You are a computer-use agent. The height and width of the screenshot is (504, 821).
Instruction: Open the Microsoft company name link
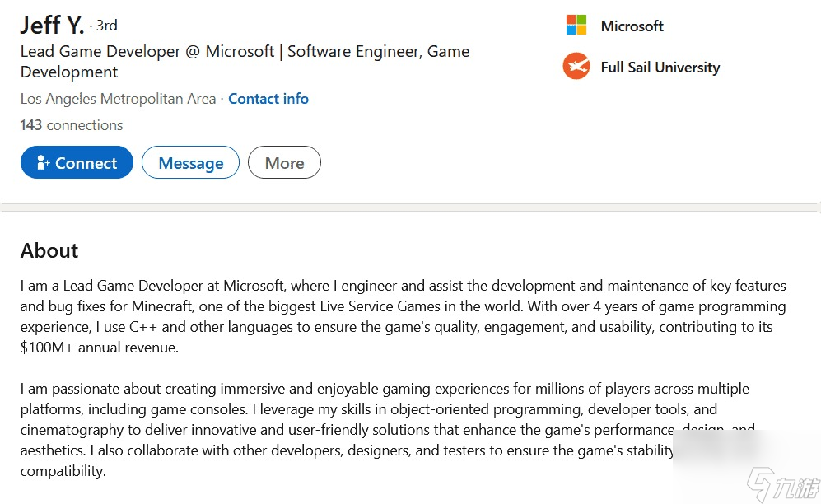pos(632,26)
